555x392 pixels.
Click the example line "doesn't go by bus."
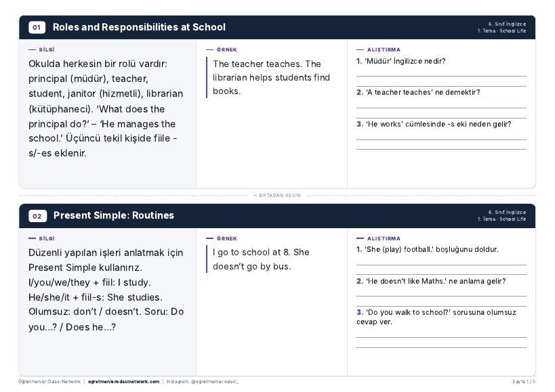251,267
